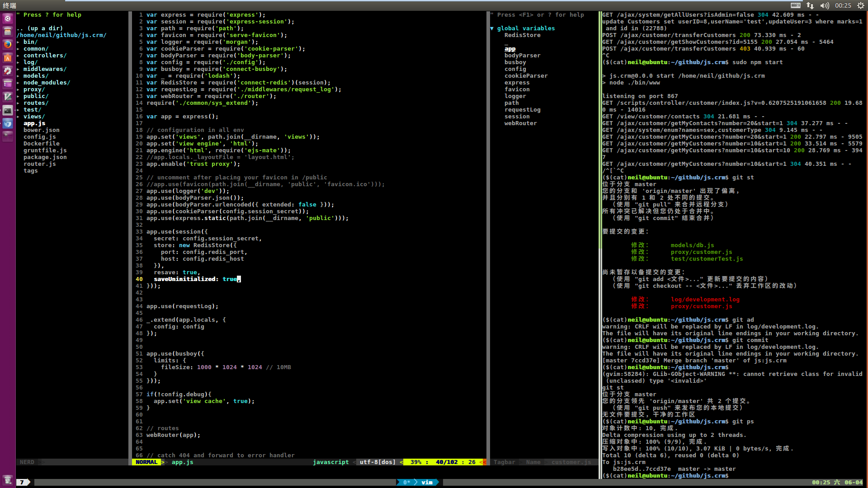Jump to RedisStore tag in Tagbar
The image size is (868, 488).
click(x=523, y=35)
